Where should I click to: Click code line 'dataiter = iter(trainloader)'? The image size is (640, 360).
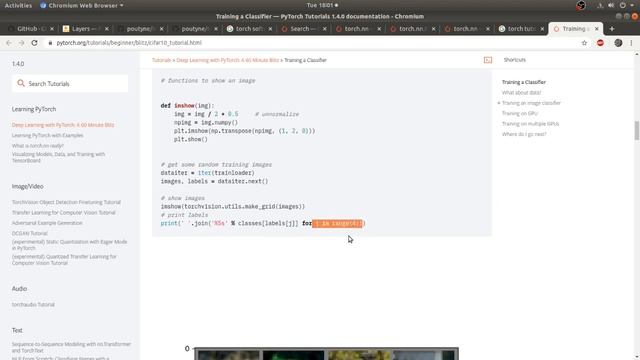[x=207, y=173]
